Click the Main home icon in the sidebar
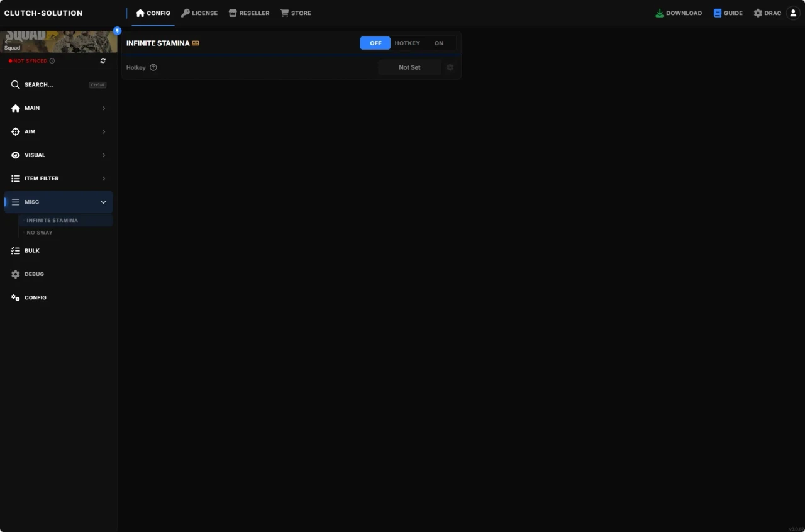The width and height of the screenshot is (805, 532). coord(16,108)
